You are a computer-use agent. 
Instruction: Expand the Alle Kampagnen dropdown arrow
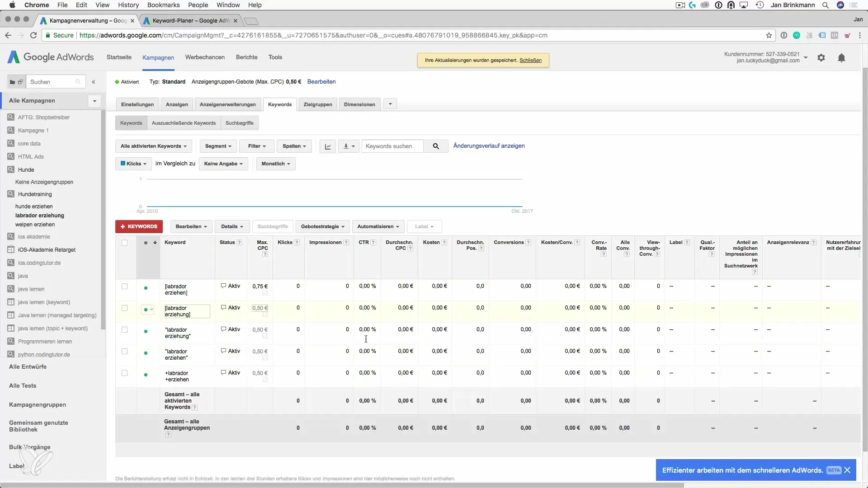[x=94, y=101]
